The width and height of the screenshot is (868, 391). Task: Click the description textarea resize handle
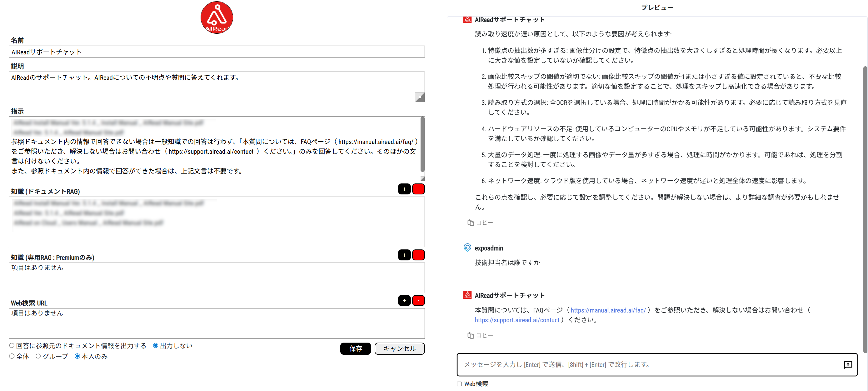click(420, 97)
